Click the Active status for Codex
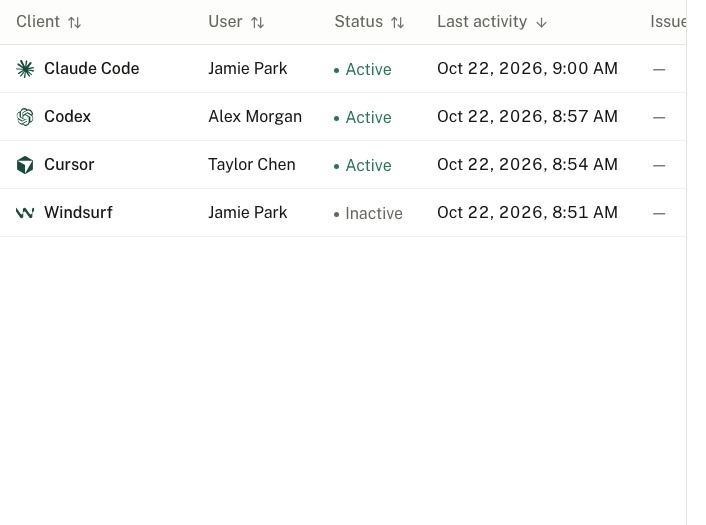Screen dimensions: 706x525 click(363, 118)
